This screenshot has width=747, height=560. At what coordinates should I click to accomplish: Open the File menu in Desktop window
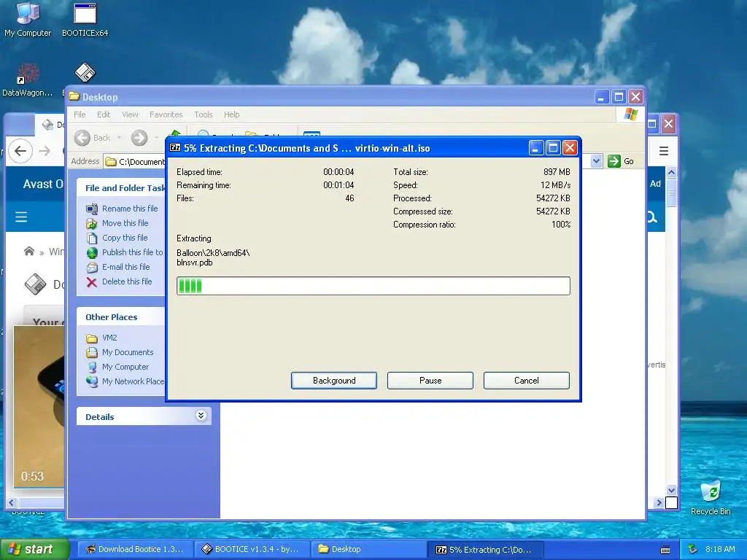(x=80, y=114)
